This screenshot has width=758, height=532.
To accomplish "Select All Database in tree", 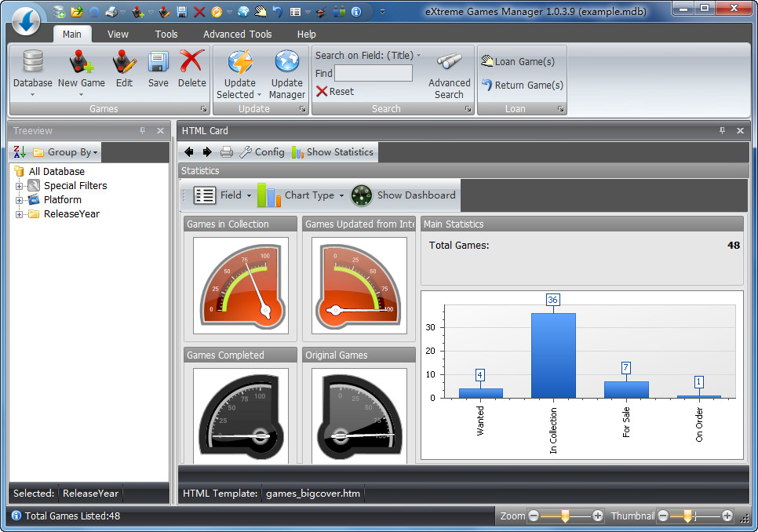I will coord(56,172).
